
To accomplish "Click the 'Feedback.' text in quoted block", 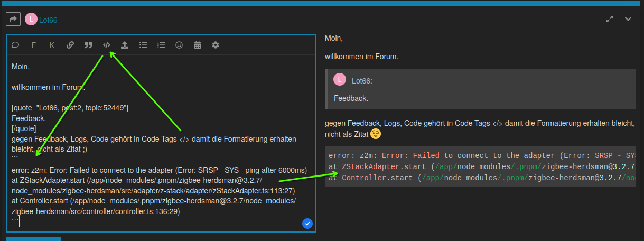I will click(x=351, y=98).
